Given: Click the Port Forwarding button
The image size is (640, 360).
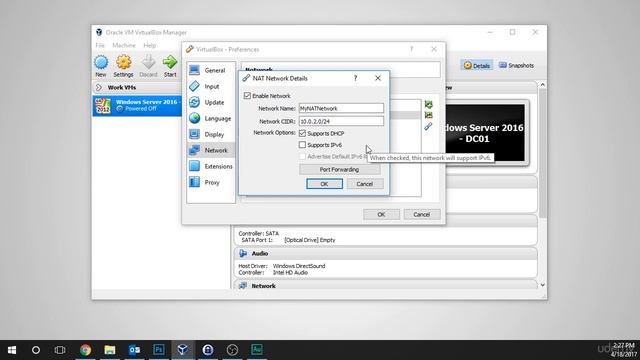Looking at the screenshot, I should click(340, 169).
